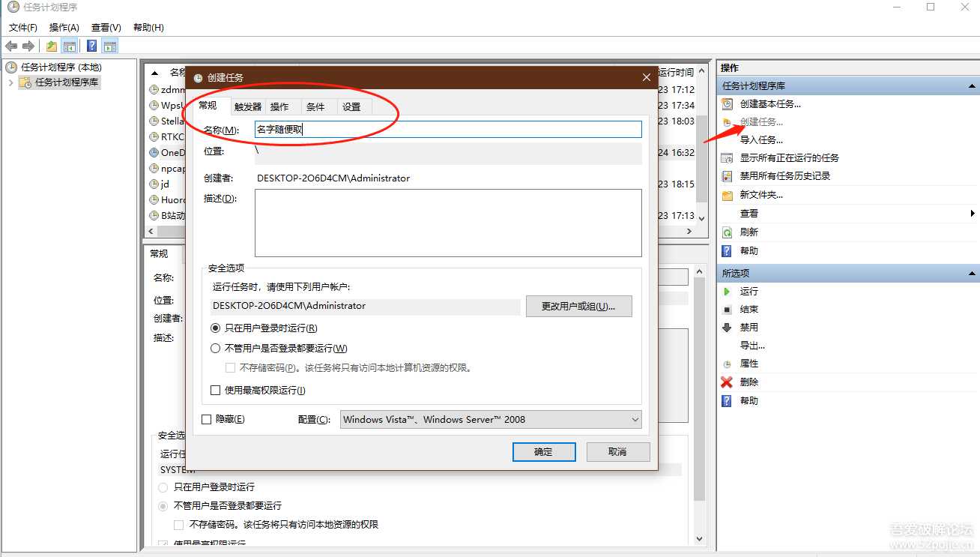Click the green 刷新 icon
The image size is (980, 557).
tap(727, 232)
